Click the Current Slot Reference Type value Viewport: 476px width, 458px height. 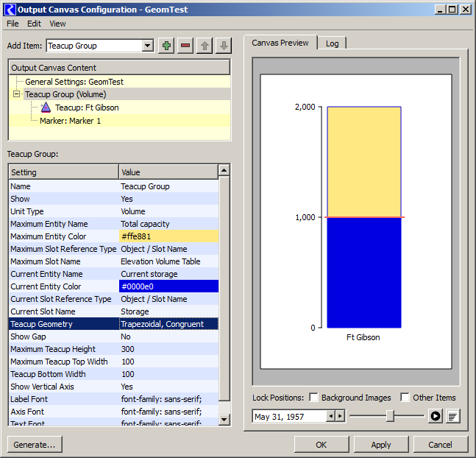pos(168,299)
